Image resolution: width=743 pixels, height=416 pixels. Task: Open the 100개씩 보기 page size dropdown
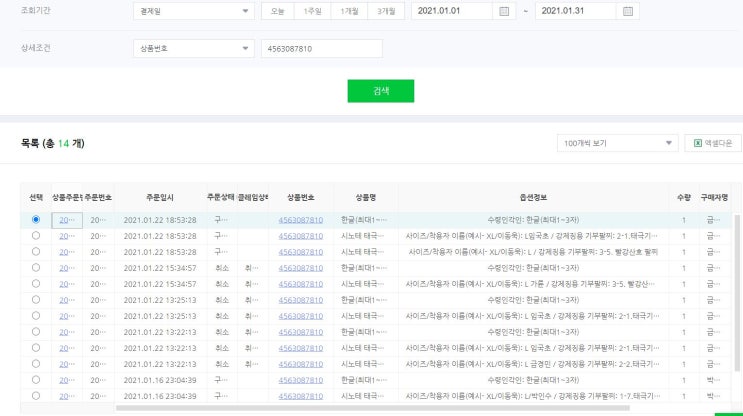[x=617, y=143]
